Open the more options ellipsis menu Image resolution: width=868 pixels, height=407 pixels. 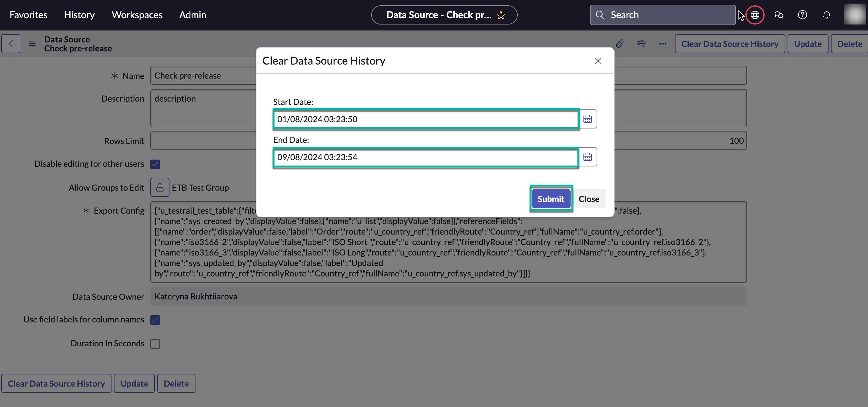pyautogui.click(x=662, y=43)
